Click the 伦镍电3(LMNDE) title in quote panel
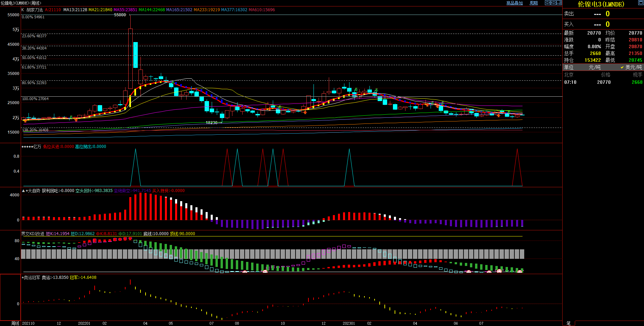This screenshot has height=326, width=644. (x=601, y=4)
